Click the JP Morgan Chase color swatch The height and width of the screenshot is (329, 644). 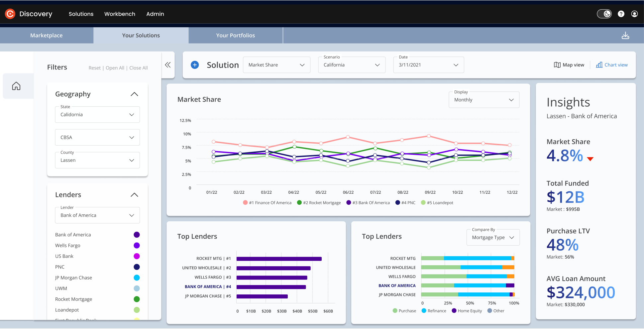137,277
